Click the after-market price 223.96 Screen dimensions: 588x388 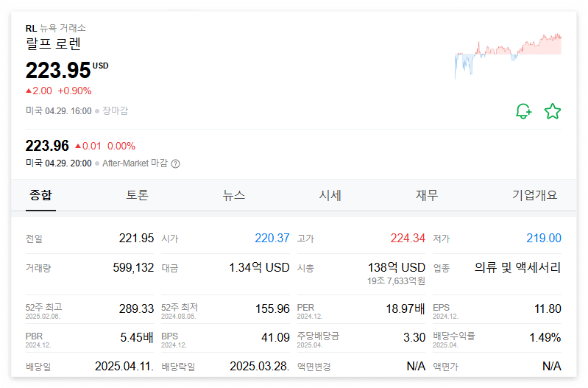tap(47, 146)
